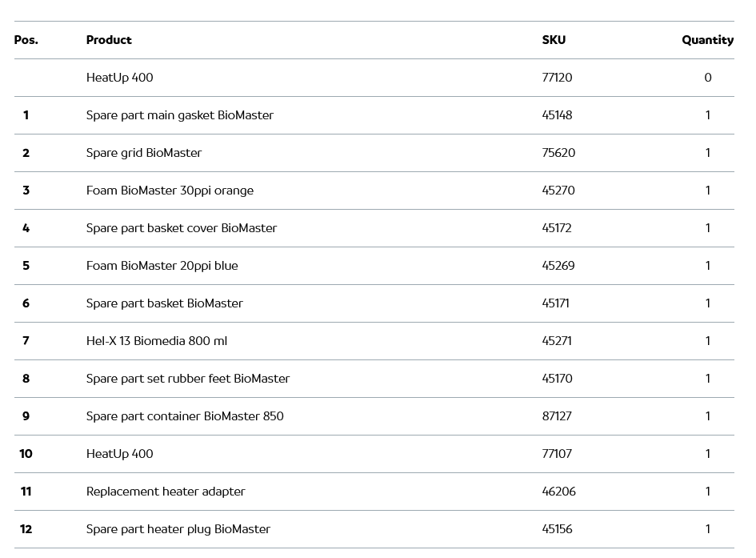The width and height of the screenshot is (756, 558).
Task: Select Spare part heater plug BioMaster
Action: coord(178,529)
